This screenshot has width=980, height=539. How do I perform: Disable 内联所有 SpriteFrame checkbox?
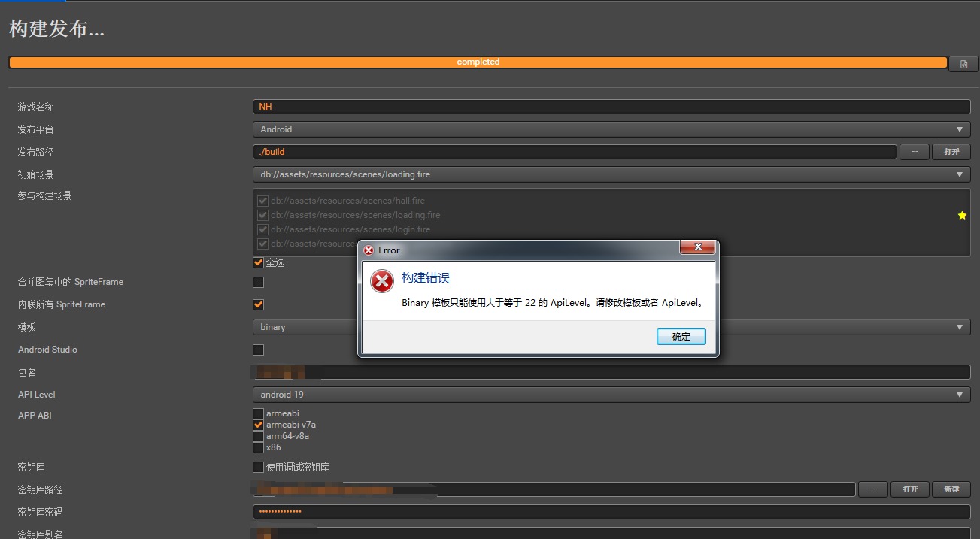point(258,305)
